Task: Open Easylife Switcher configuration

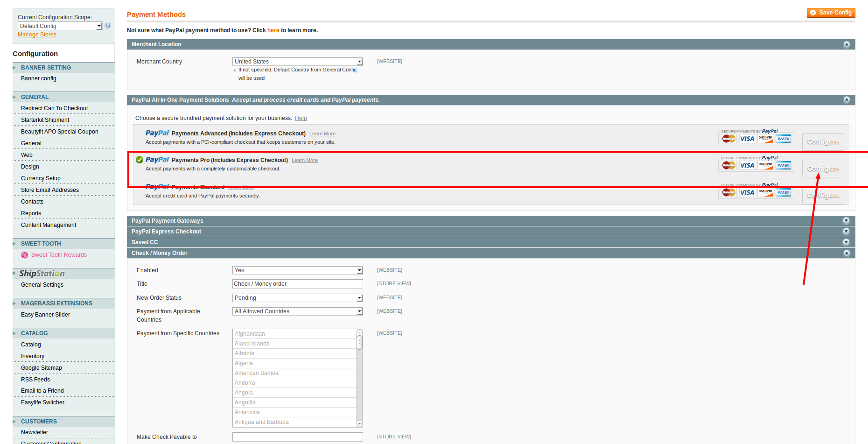Action: 42,402
